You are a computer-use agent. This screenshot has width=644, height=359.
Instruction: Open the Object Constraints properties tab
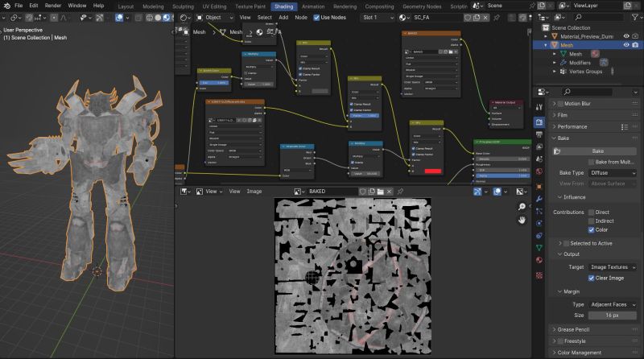539,236
